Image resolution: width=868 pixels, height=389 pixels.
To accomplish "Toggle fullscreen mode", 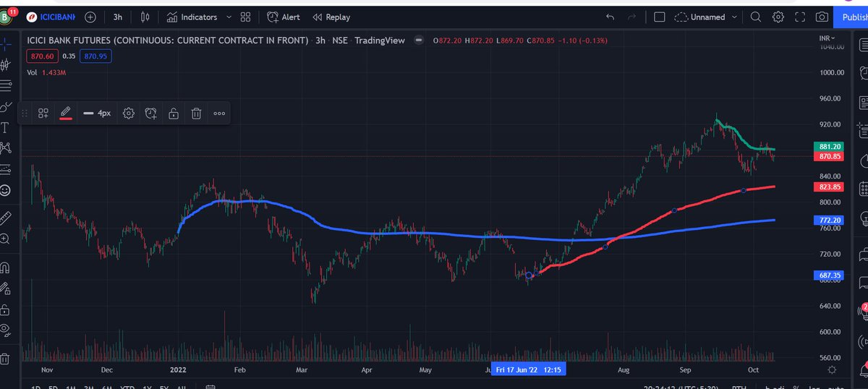I will (800, 17).
